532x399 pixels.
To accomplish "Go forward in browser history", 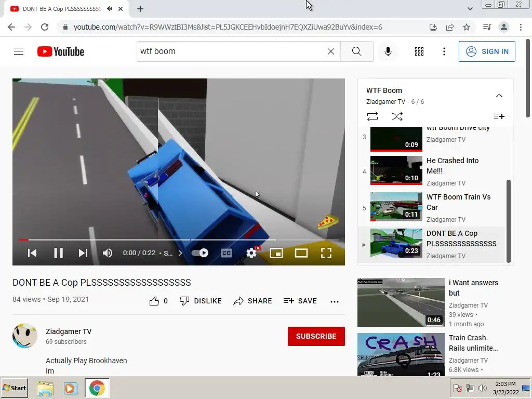I will (28, 27).
